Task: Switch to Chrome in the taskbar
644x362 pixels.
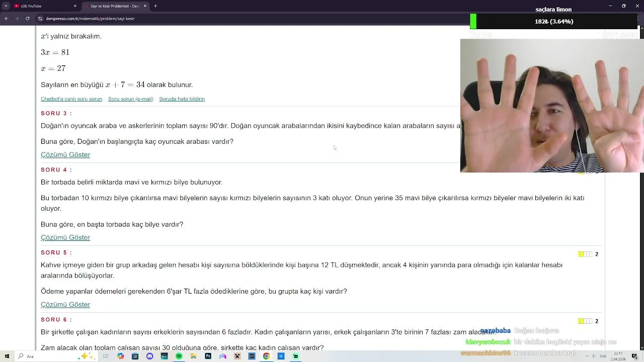Action: point(266,356)
